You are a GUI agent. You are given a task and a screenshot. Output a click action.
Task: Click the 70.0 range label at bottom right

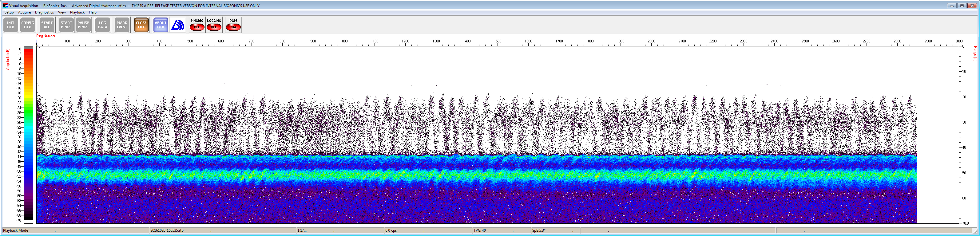(x=965, y=223)
